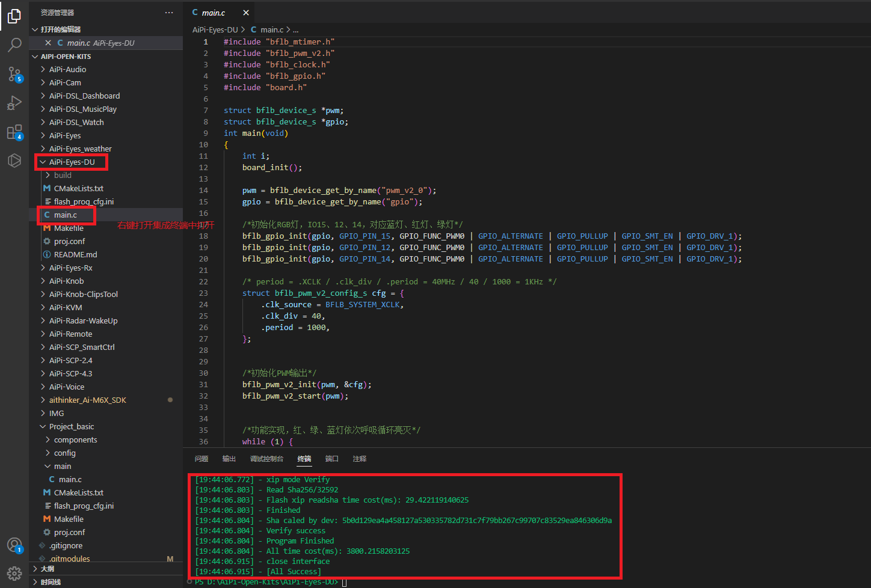Open the Run and Debug view icon
Viewport: 871px width, 588px height.
pyautogui.click(x=14, y=103)
